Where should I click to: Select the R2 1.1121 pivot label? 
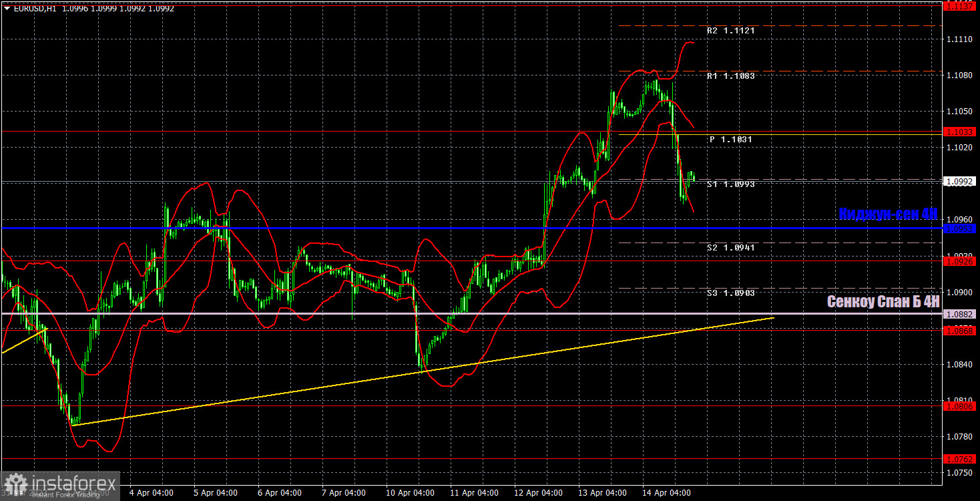(730, 31)
